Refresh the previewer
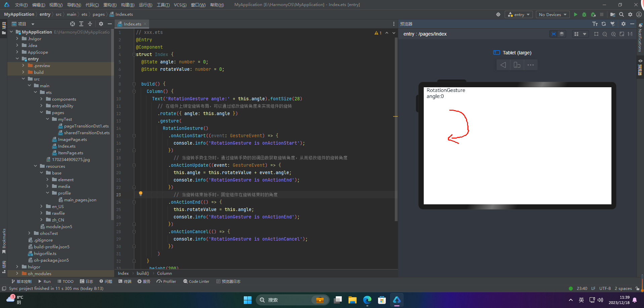This screenshot has width=644, height=308. click(x=604, y=24)
